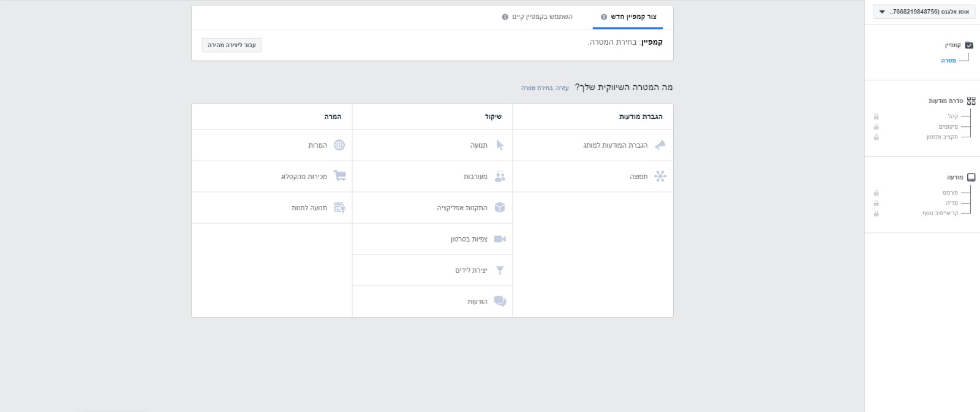
Task: Select the Engagement (מעורבות) people icon
Action: coord(500,177)
